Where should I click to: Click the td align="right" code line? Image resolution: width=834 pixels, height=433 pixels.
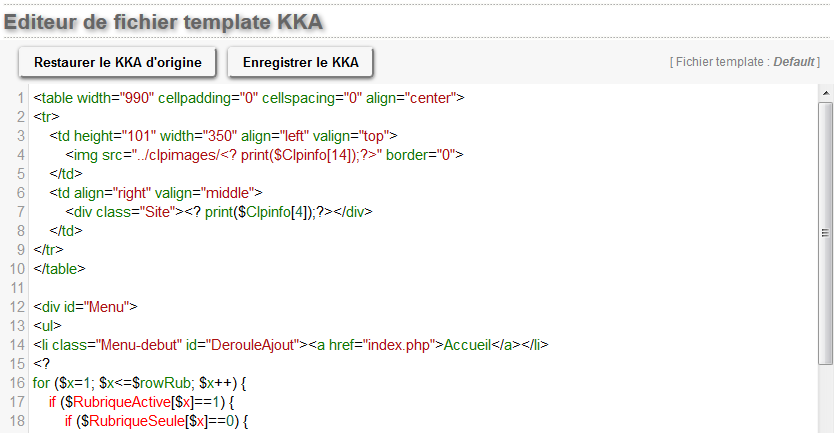156,193
